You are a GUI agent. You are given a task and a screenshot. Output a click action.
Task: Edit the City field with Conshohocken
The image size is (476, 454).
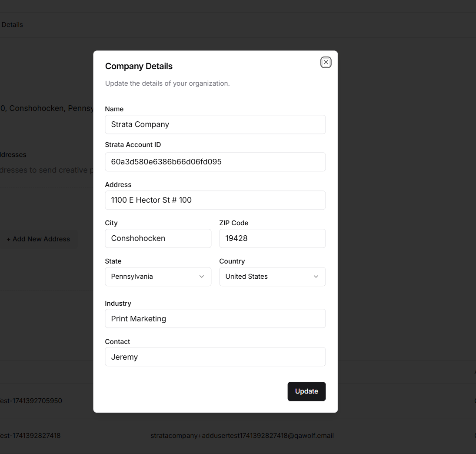click(158, 238)
